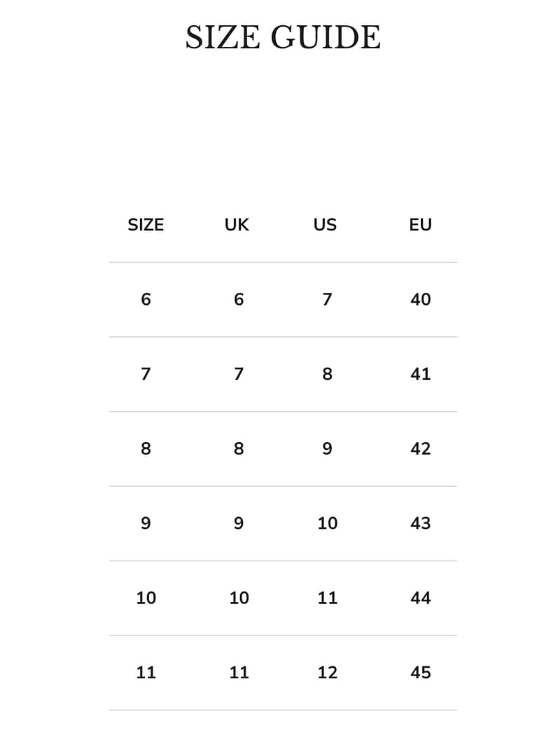Select EU size 42 cell

click(x=420, y=448)
